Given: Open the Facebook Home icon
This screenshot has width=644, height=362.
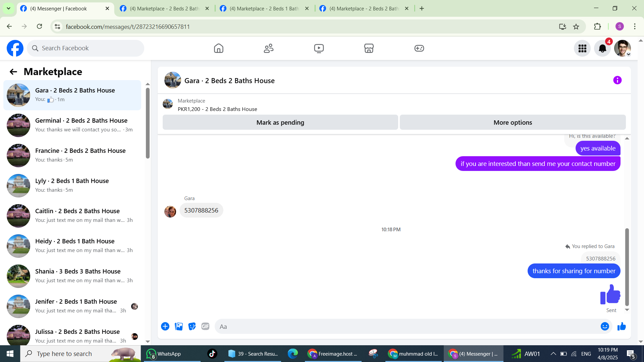Looking at the screenshot, I should (218, 48).
